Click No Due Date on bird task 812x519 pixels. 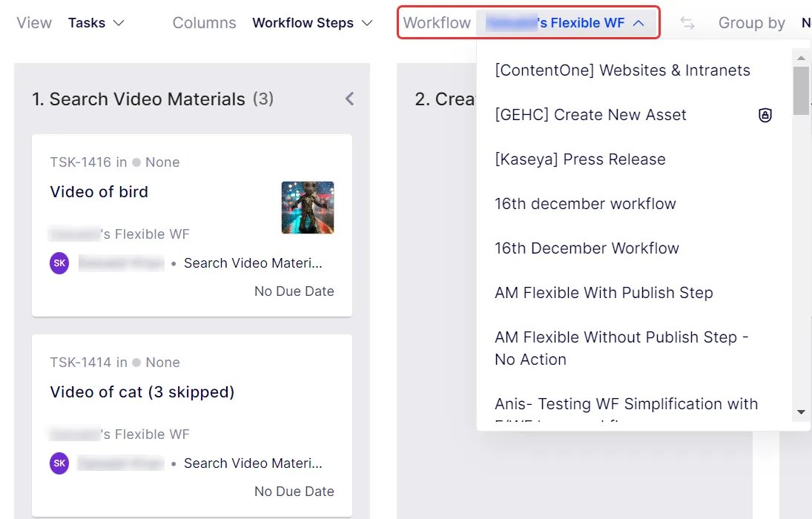(294, 291)
